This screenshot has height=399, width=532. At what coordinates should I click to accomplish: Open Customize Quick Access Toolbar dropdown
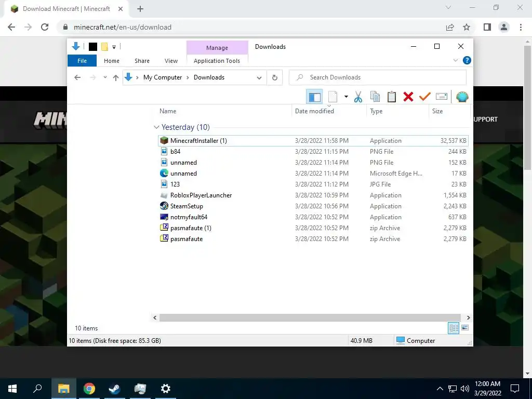click(114, 47)
